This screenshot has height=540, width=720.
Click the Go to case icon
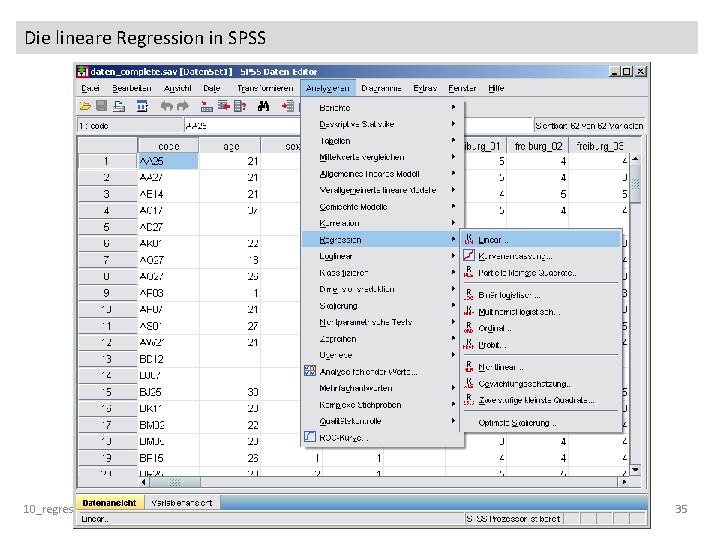tap(207, 107)
